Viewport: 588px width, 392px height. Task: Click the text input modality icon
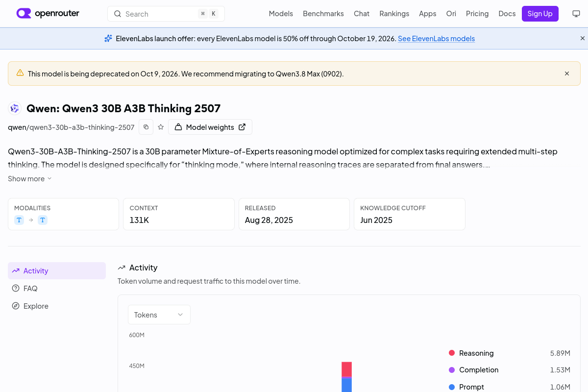click(19, 220)
